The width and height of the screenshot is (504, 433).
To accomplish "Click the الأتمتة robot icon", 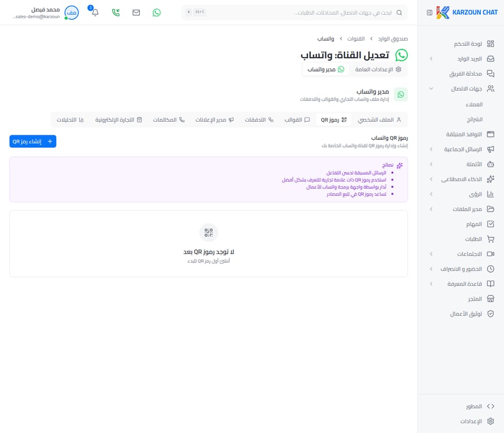I will [490, 164].
